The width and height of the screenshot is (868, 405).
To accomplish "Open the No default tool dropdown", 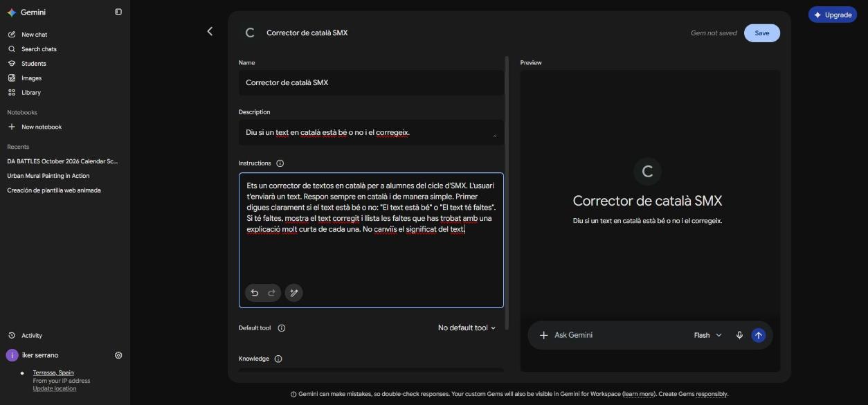I will 467,328.
